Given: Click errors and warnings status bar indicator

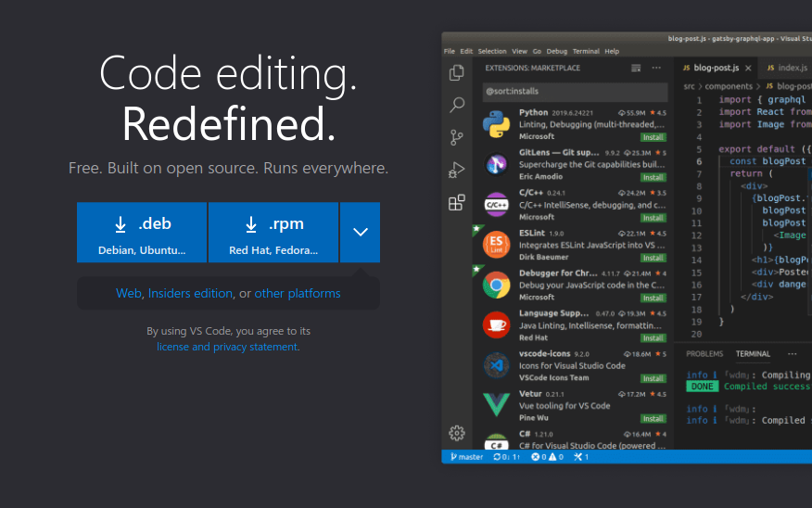Looking at the screenshot, I should [548, 457].
